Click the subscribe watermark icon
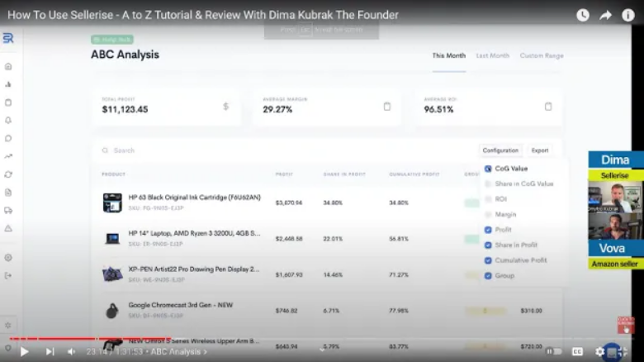 point(626,325)
